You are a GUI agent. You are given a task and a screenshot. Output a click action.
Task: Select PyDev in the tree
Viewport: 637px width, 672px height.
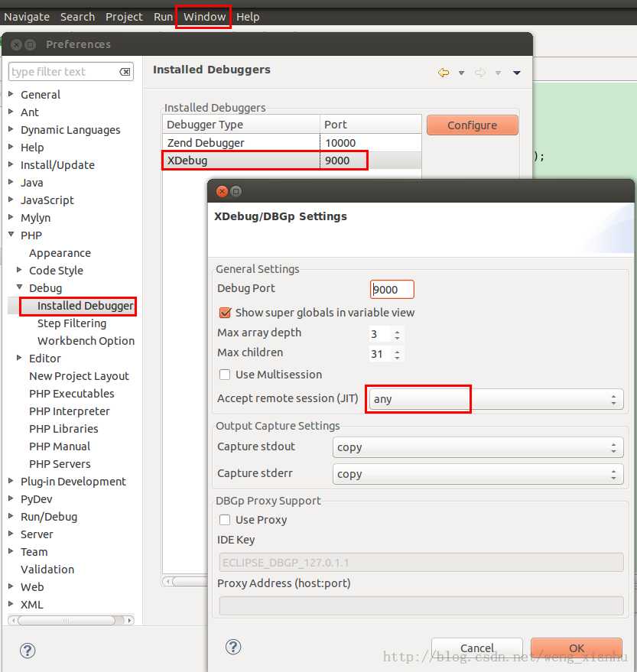(37, 499)
